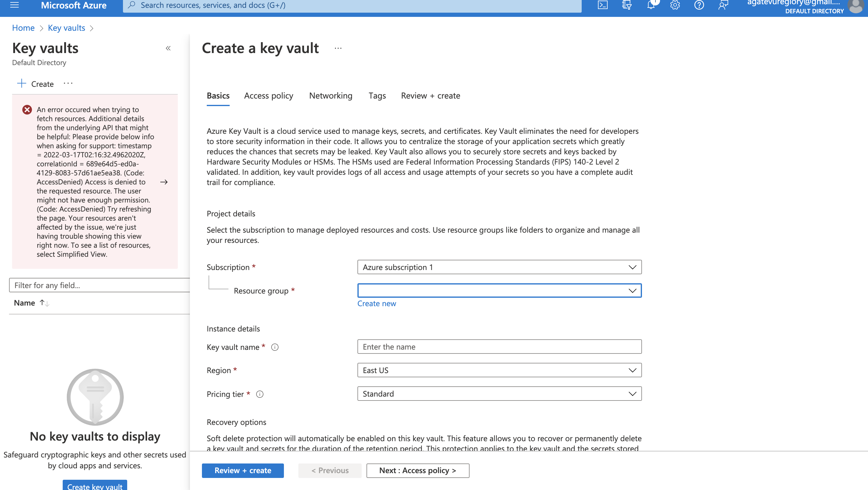Viewport: 868px width, 490px height.
Task: Click inside the Key vault name field
Action: pyautogui.click(x=499, y=347)
